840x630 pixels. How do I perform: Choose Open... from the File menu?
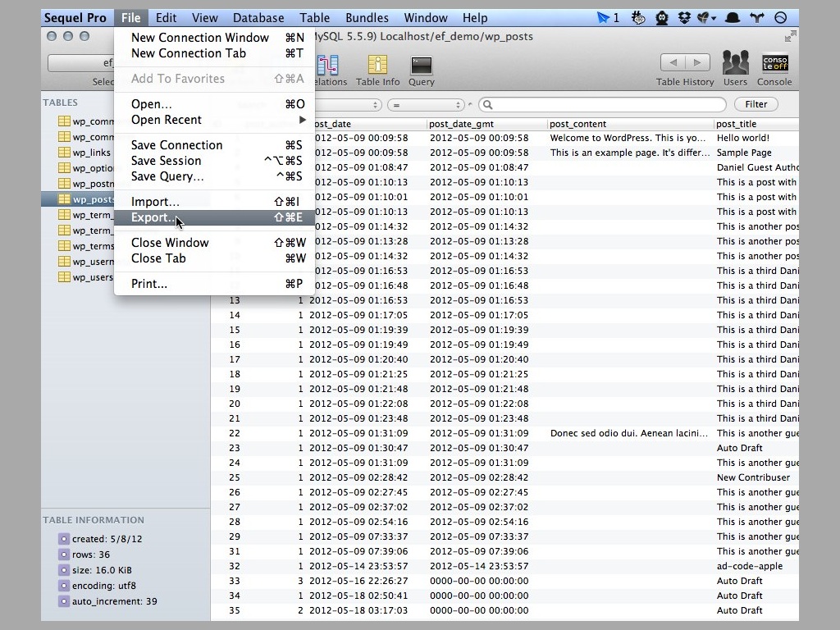pos(215,104)
